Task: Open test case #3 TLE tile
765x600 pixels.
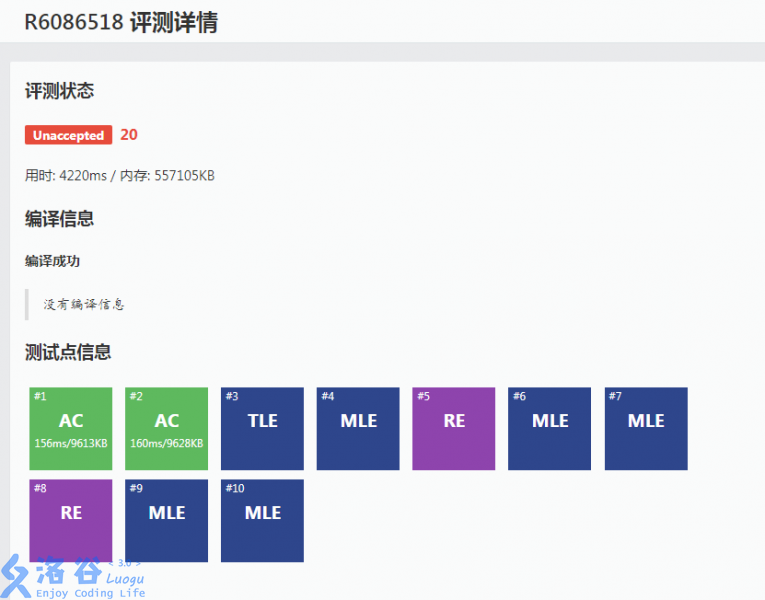Action: [262, 429]
